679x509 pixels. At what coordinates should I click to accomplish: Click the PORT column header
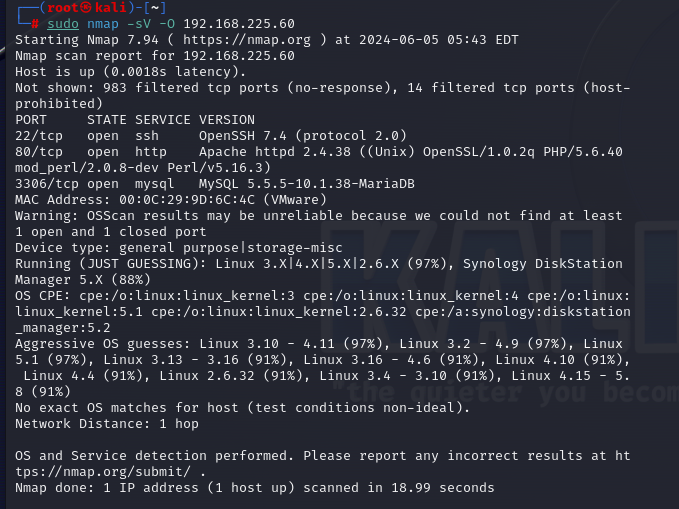31,120
